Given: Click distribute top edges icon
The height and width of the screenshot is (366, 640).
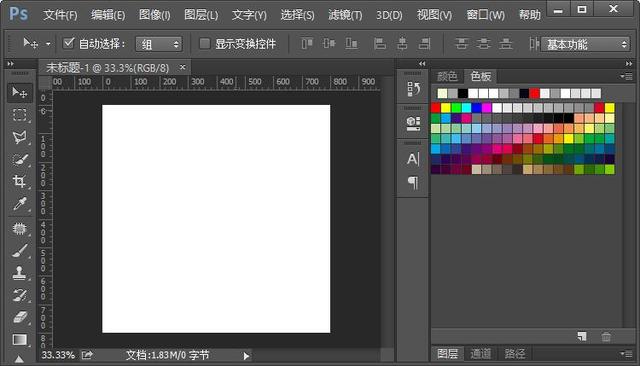Looking at the screenshot, I should pos(461,43).
